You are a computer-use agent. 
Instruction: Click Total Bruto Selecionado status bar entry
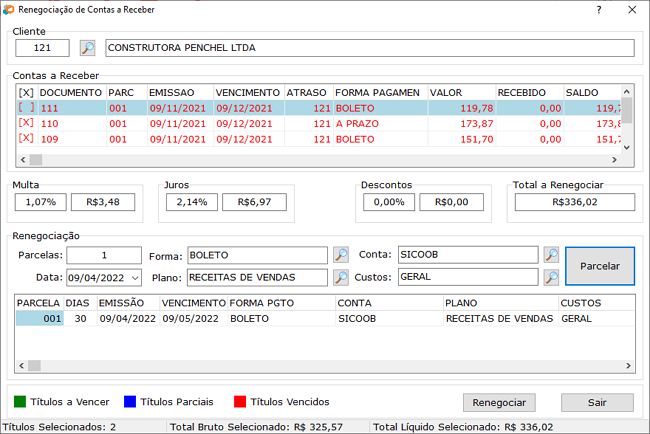point(256,427)
